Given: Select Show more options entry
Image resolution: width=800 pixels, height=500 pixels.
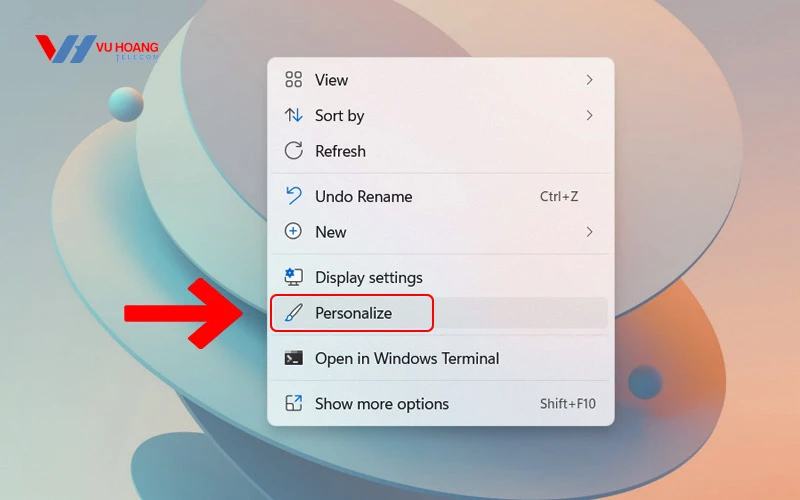Looking at the screenshot, I should pos(439,404).
